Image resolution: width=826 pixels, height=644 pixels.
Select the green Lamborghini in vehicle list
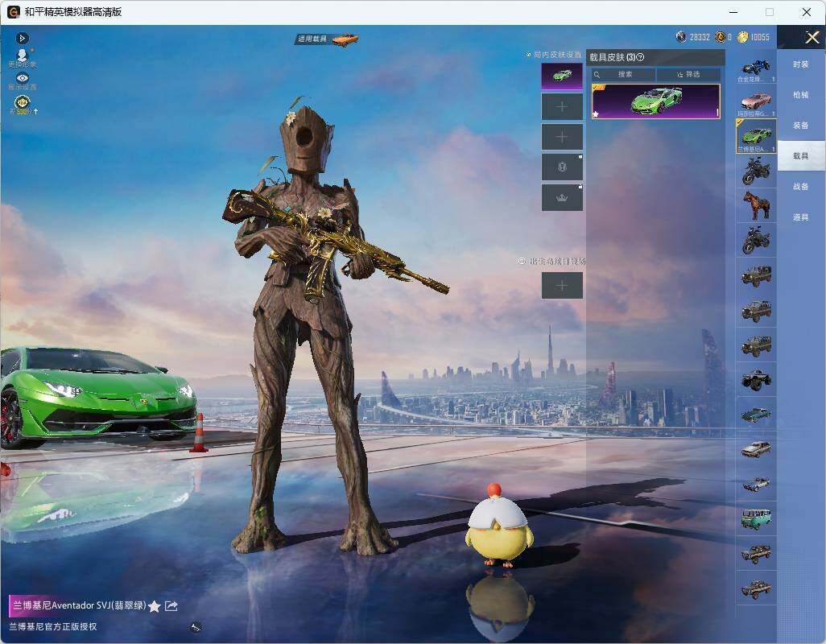pyautogui.click(x=756, y=136)
